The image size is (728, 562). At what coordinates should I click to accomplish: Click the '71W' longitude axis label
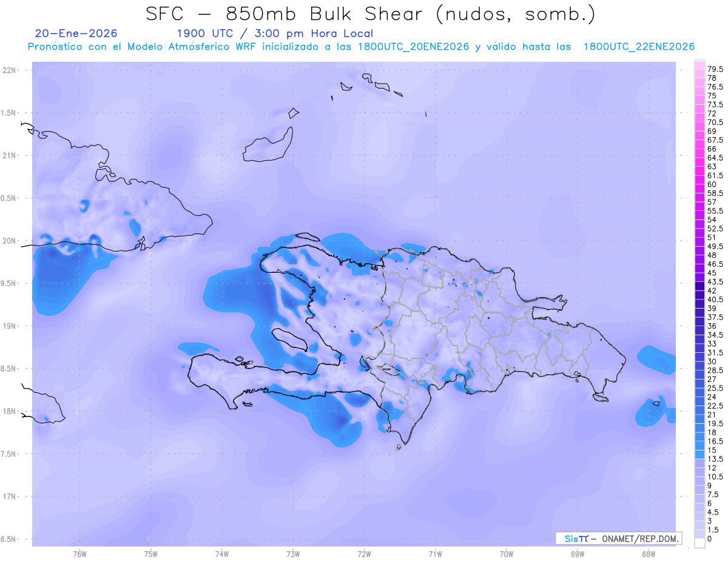(x=435, y=554)
